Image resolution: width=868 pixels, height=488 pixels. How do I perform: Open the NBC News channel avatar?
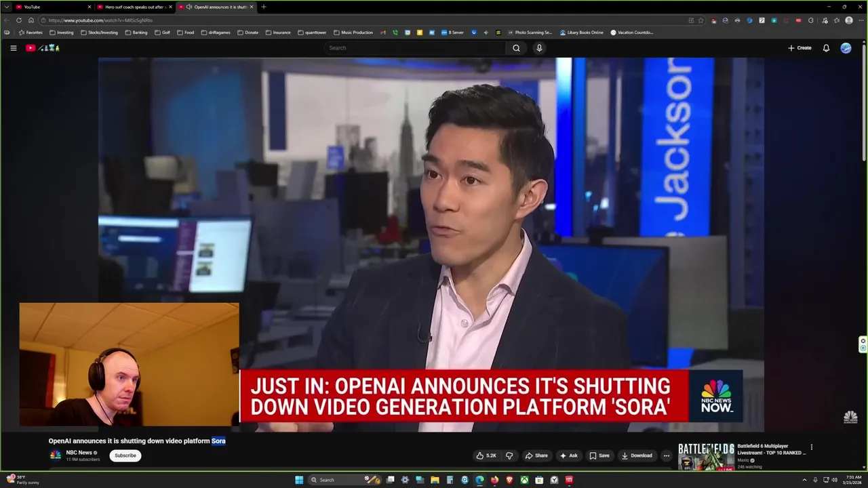(x=56, y=455)
